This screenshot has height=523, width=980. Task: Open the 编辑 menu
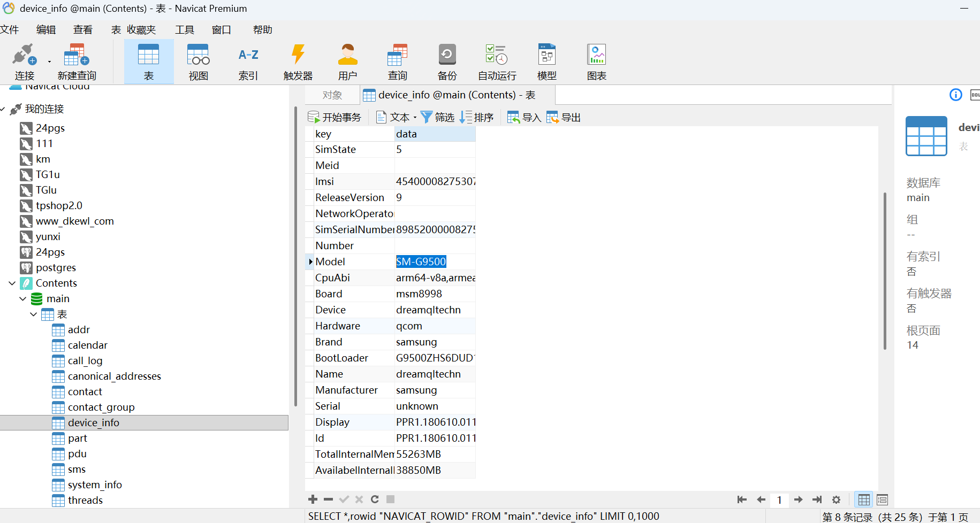point(46,30)
